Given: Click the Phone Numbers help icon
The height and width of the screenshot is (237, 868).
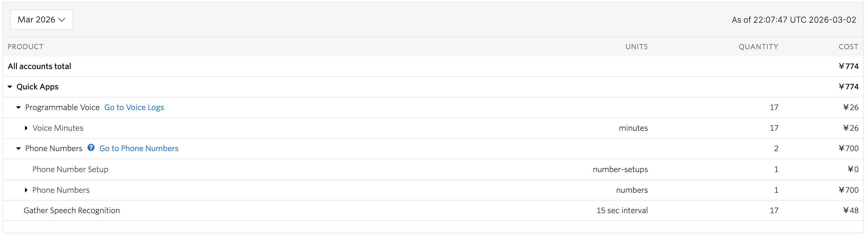Looking at the screenshot, I should [91, 148].
